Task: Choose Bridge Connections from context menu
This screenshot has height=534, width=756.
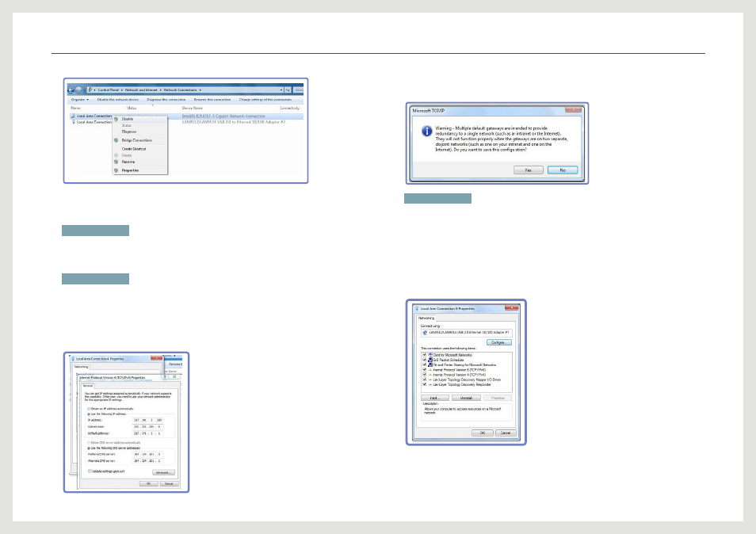Action: click(139, 140)
